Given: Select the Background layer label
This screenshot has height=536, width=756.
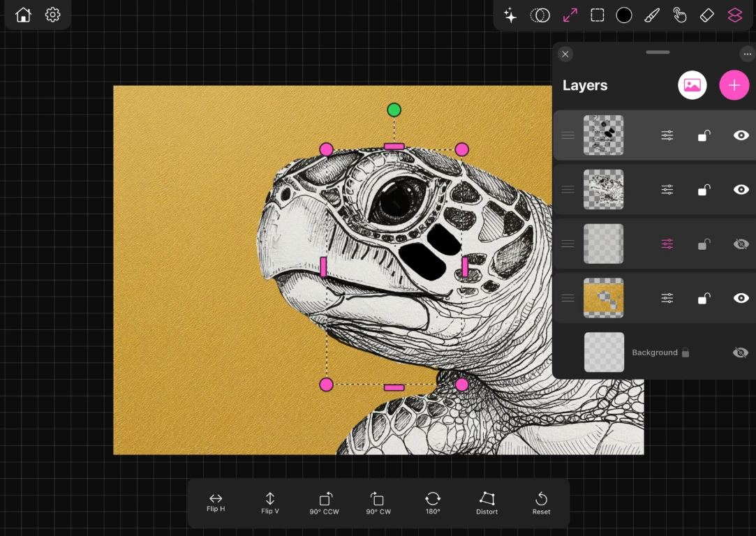Looking at the screenshot, I should click(655, 352).
